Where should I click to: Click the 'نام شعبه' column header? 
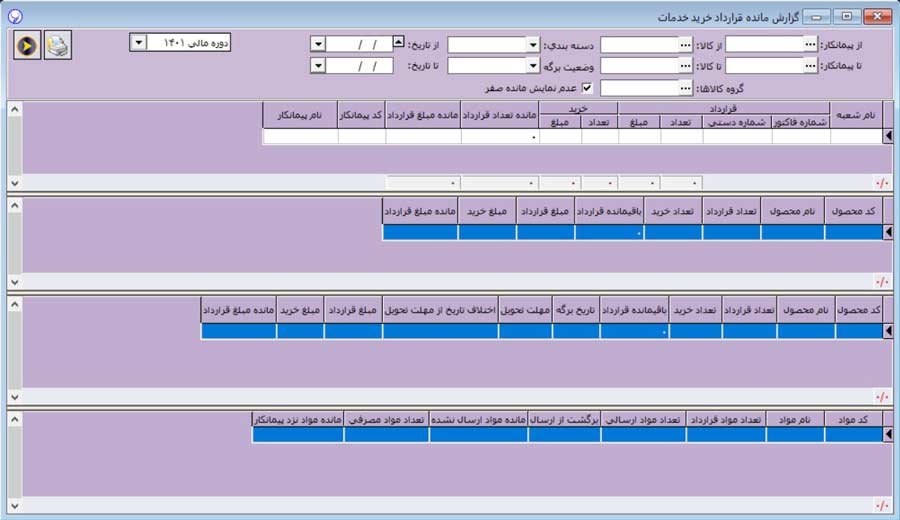tap(855, 115)
